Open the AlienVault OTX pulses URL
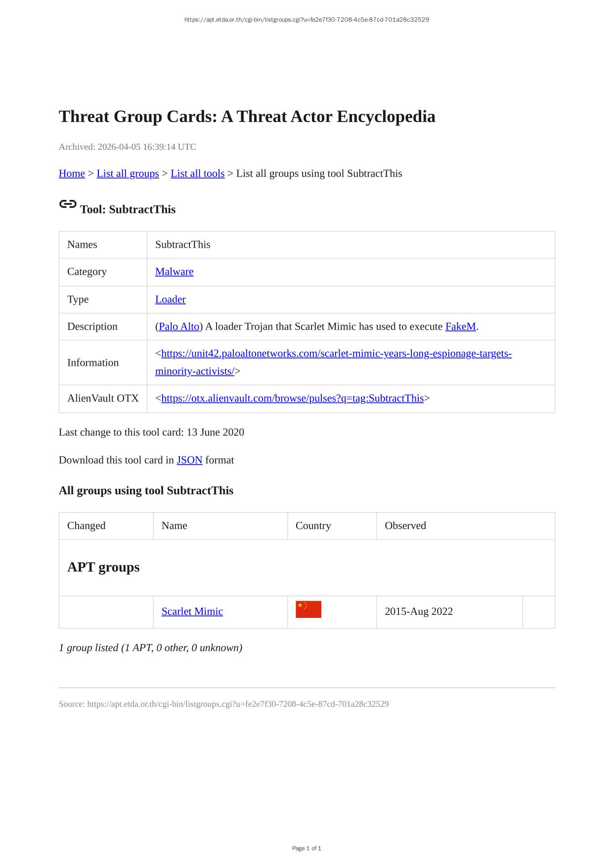614x868 pixels. (292, 398)
